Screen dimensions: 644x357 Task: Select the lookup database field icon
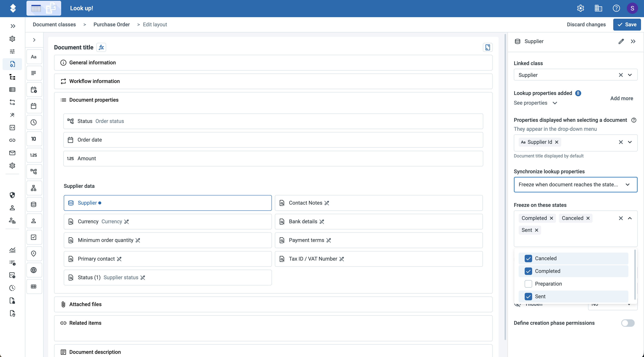click(34, 204)
